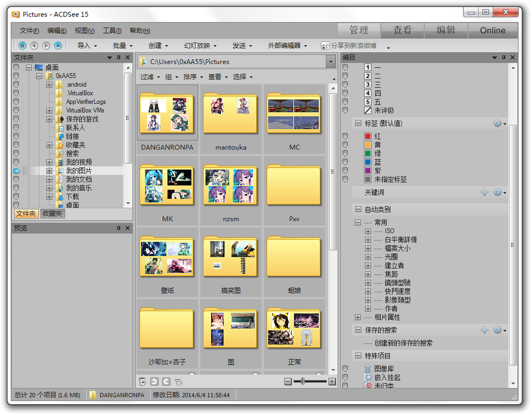This screenshot has width=532, height=415.
Task: Click the Sina Weibo share icon
Action: [325, 46]
